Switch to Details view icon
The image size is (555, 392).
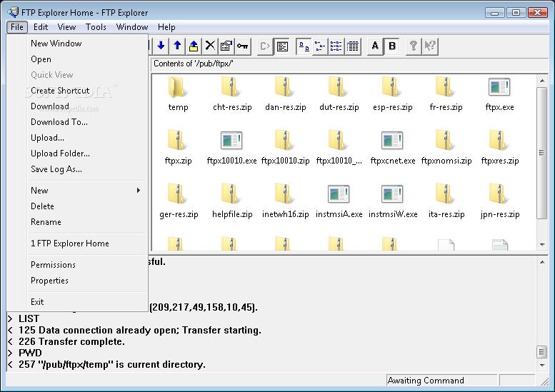(x=353, y=46)
